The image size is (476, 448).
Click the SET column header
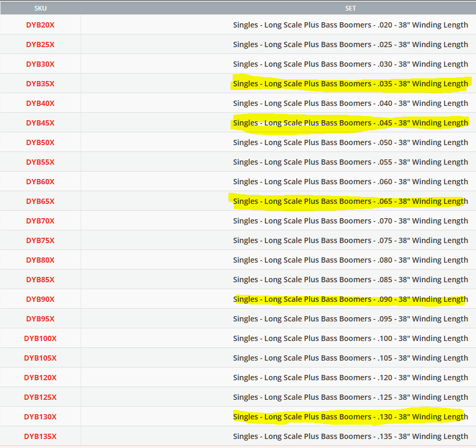coord(350,8)
